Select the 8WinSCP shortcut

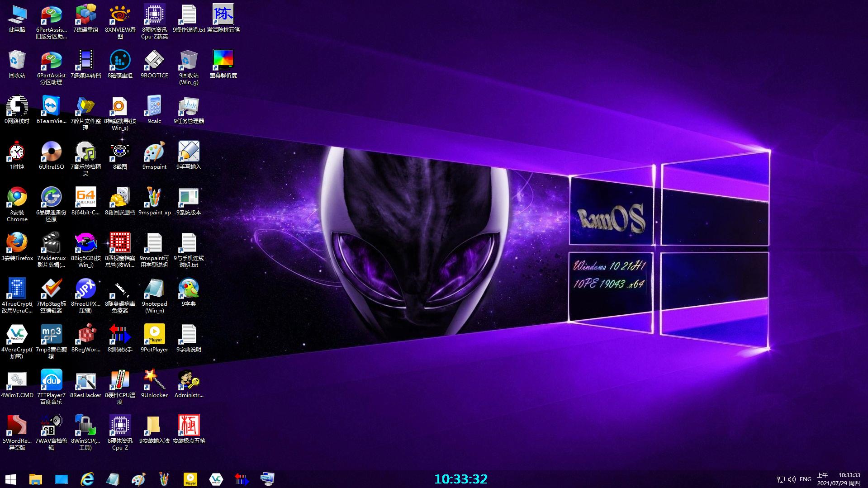tap(86, 433)
